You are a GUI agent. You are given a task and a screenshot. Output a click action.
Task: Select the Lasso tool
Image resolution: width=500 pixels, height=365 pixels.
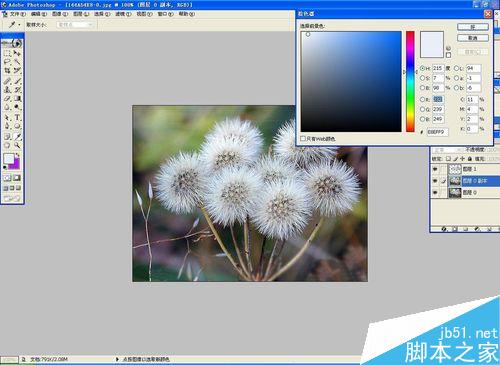pyautogui.click(x=7, y=61)
